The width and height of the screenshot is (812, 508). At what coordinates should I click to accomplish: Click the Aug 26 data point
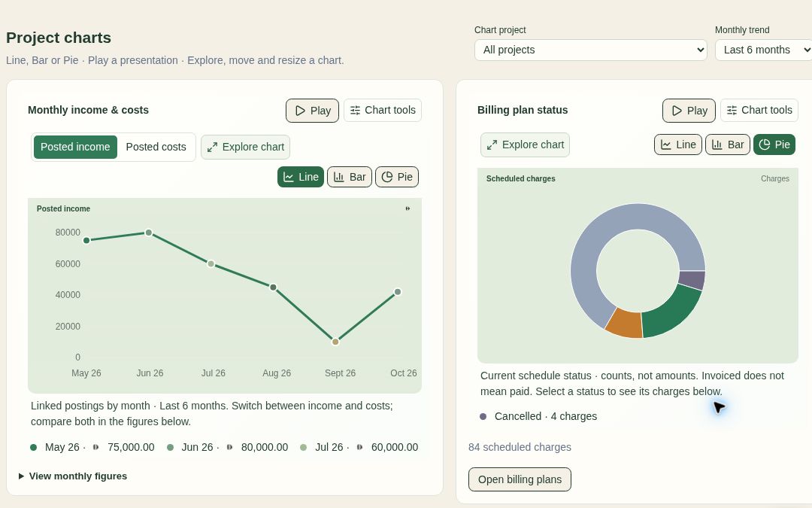(273, 287)
